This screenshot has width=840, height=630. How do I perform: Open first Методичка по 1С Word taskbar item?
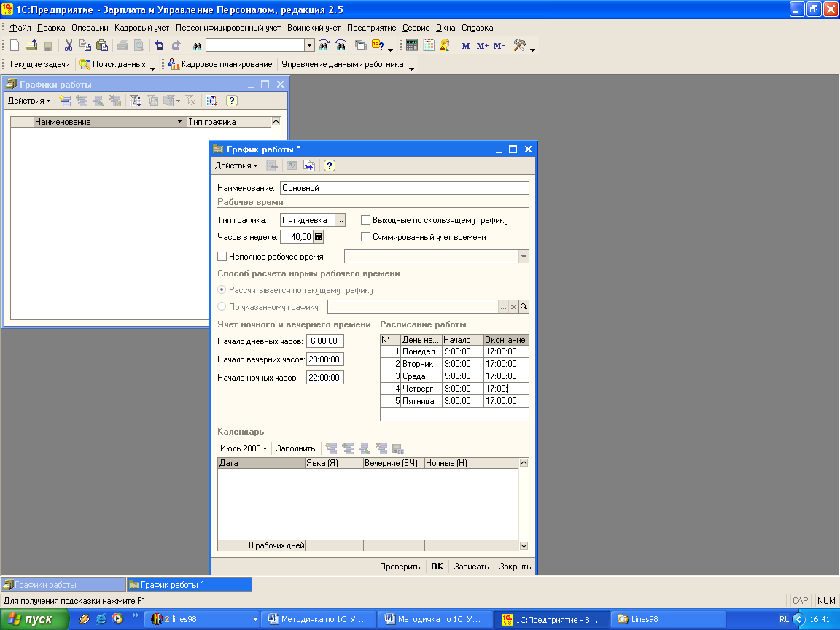[318, 619]
